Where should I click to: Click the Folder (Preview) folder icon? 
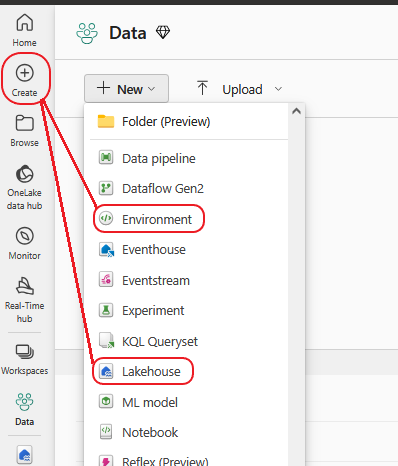click(106, 121)
